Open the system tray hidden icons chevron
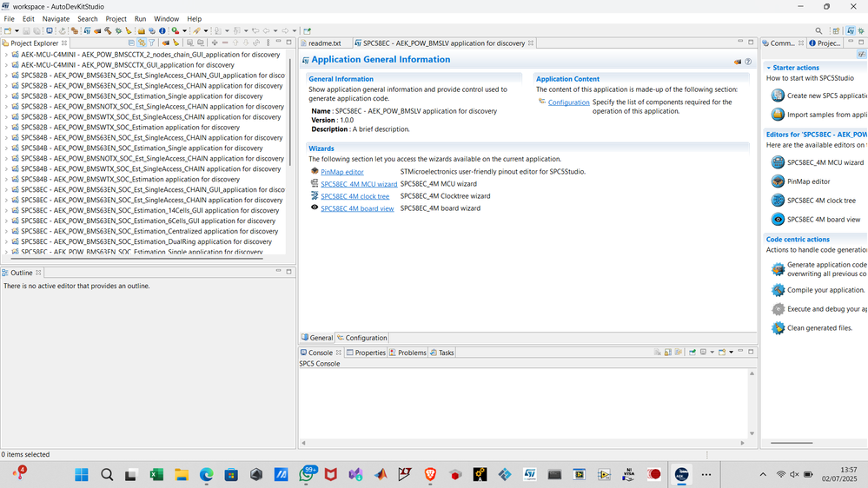 (763, 474)
